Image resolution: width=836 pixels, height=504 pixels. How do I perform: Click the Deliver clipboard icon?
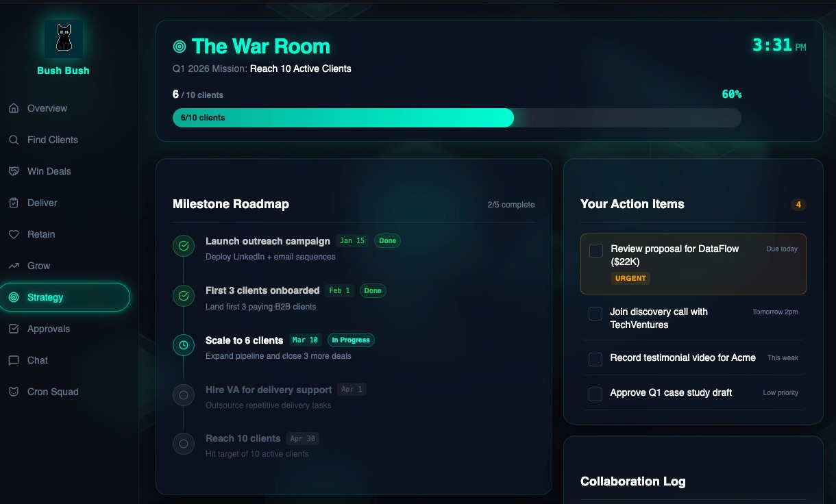[x=14, y=203]
